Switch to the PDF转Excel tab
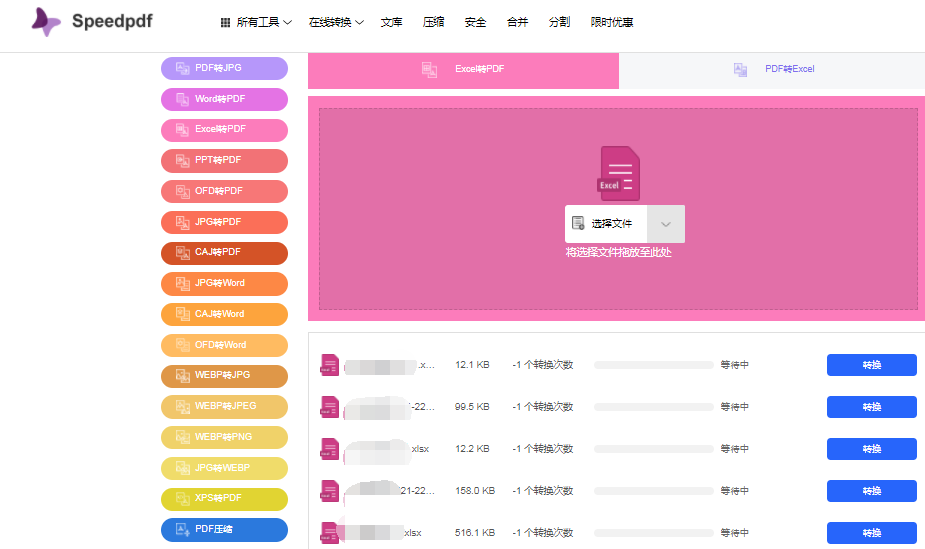The image size is (925, 549). (x=772, y=70)
